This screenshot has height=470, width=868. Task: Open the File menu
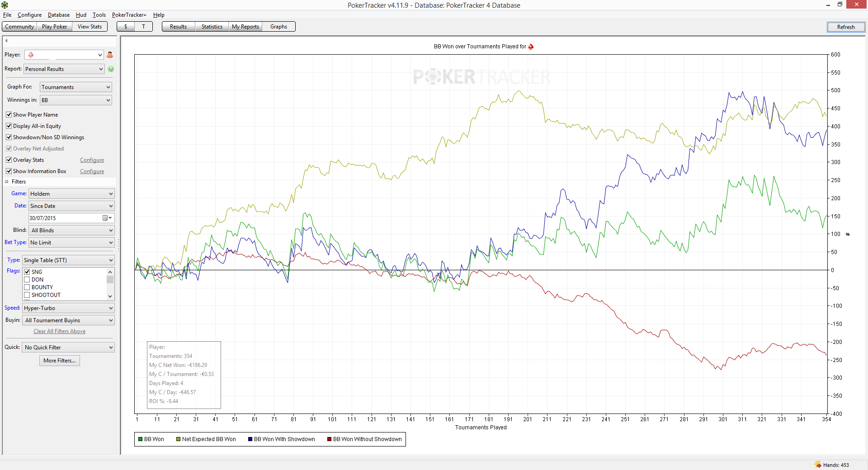coord(7,15)
